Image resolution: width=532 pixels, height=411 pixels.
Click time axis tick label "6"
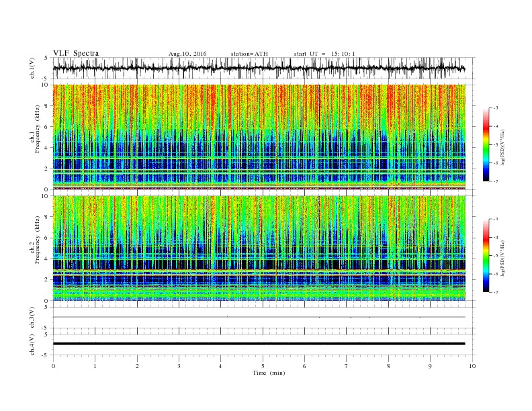pyautogui.click(x=304, y=366)
